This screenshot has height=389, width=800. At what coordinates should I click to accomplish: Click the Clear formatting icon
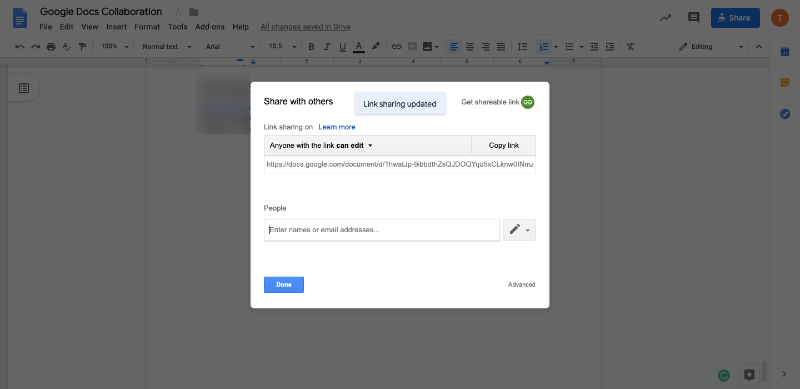[631, 46]
